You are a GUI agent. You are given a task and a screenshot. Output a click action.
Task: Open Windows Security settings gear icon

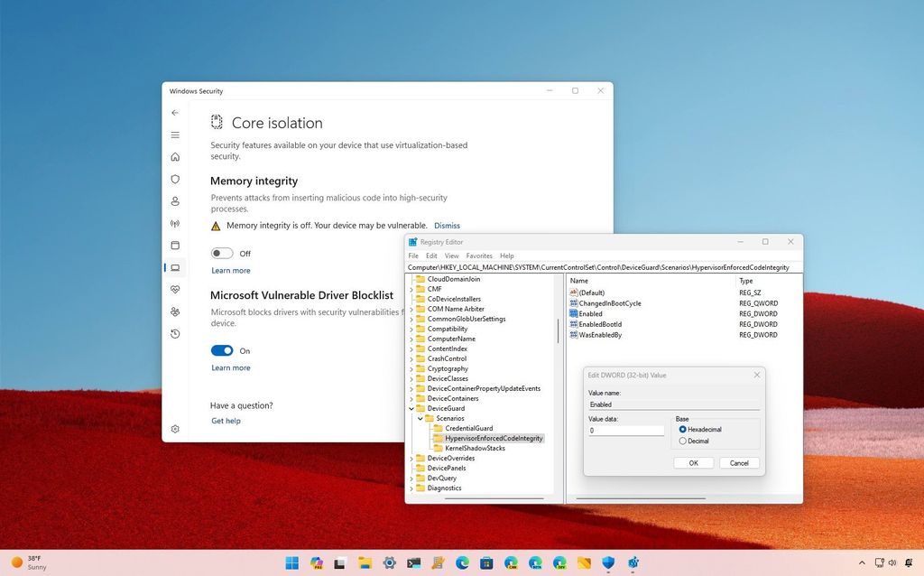[175, 430]
